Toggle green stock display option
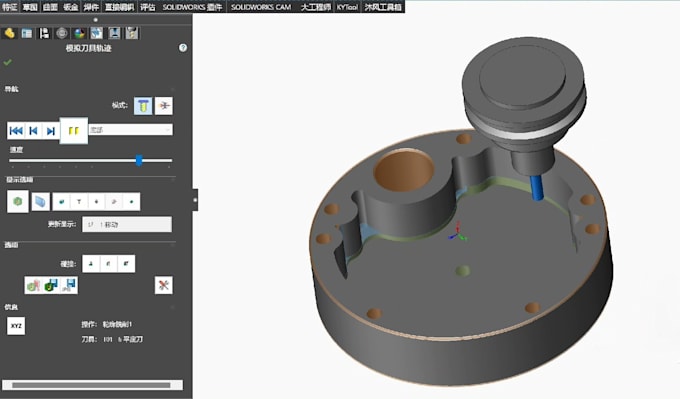 18,201
